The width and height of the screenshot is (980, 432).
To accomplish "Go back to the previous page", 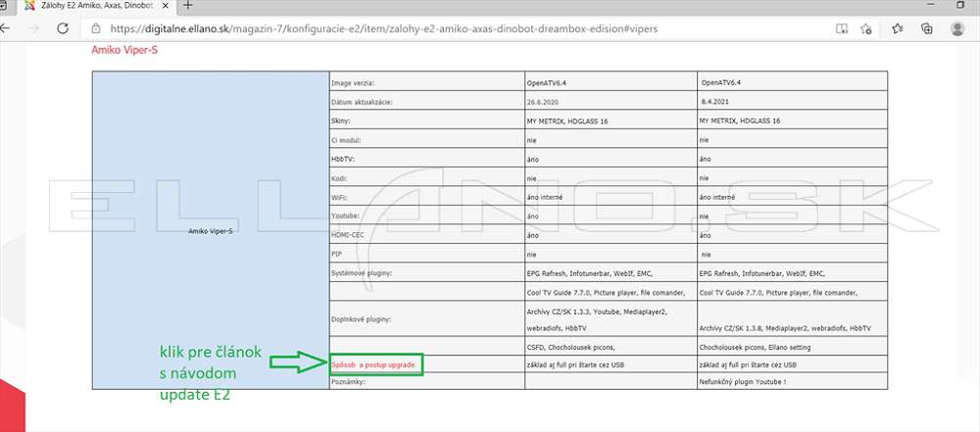I will point(4,28).
